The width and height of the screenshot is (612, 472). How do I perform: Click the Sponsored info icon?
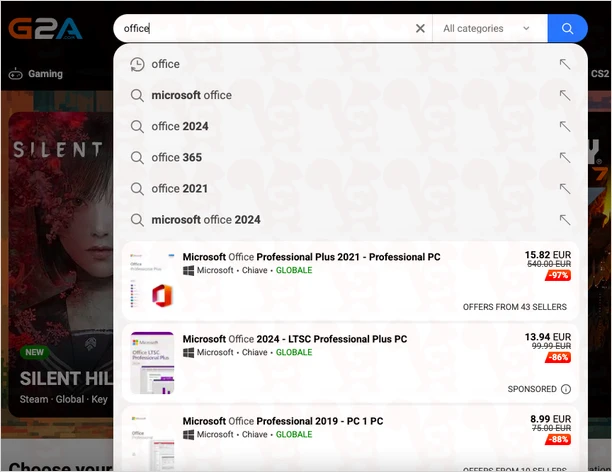tap(566, 389)
